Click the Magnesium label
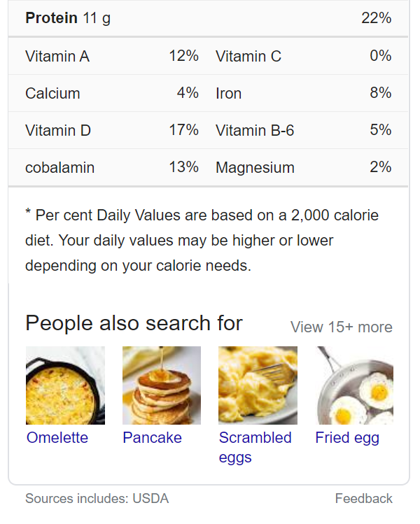 [x=255, y=168]
